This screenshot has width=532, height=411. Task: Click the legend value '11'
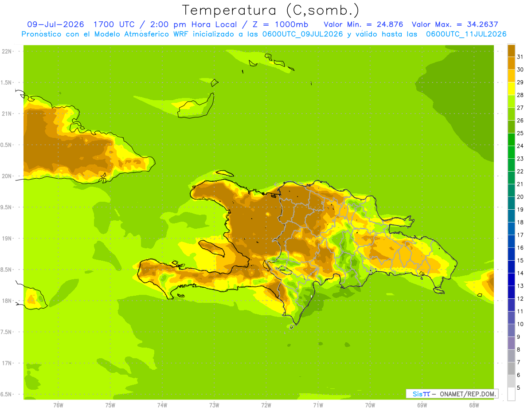tap(520, 311)
